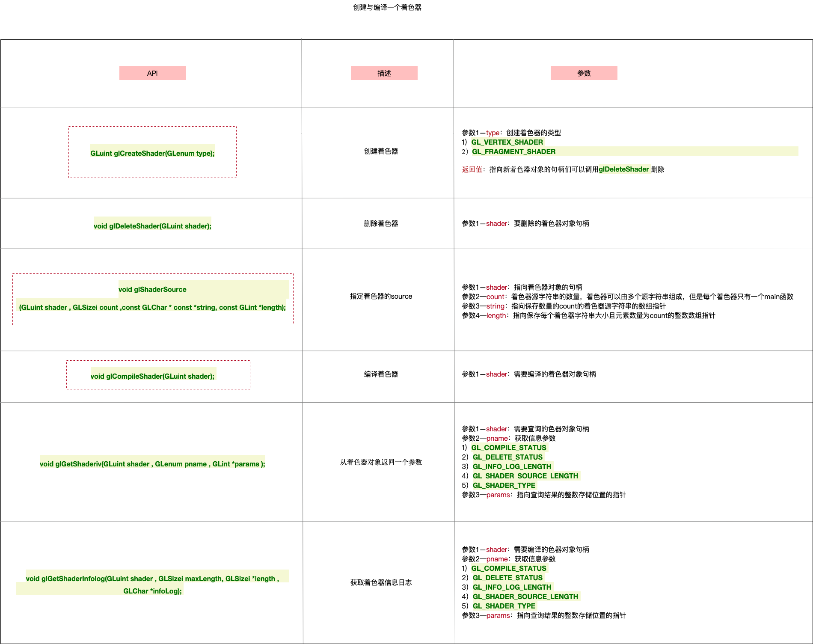Click the line "参数1—shader: 指向着色器对象的句柄"
This screenshot has width=813, height=644.
pos(522,287)
